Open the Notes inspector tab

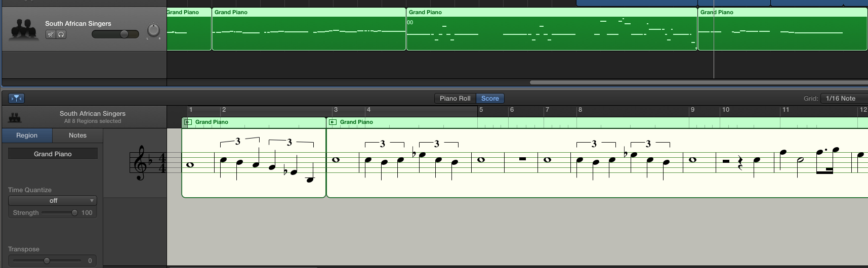point(77,136)
